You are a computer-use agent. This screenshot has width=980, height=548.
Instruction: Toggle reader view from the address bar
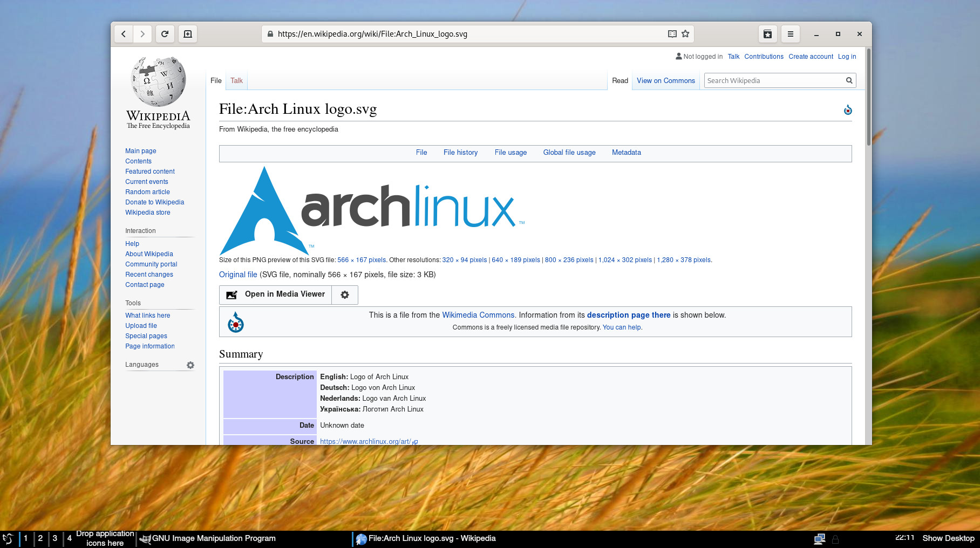pos(672,33)
